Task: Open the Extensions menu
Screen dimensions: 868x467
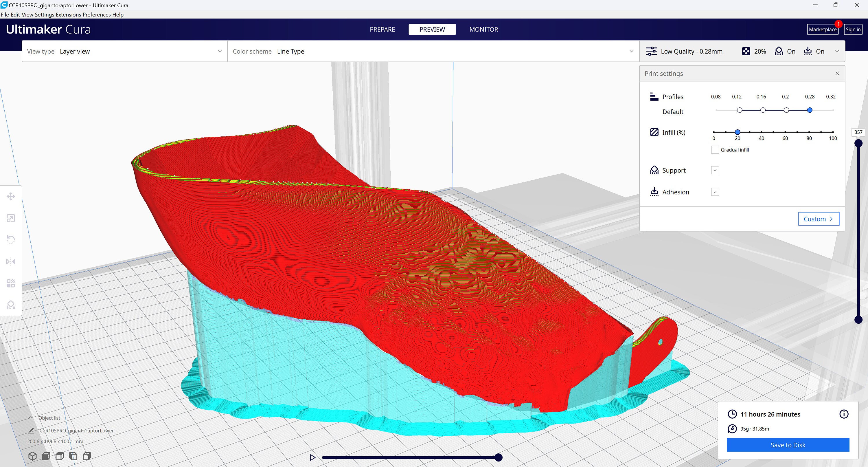Action: 68,14
